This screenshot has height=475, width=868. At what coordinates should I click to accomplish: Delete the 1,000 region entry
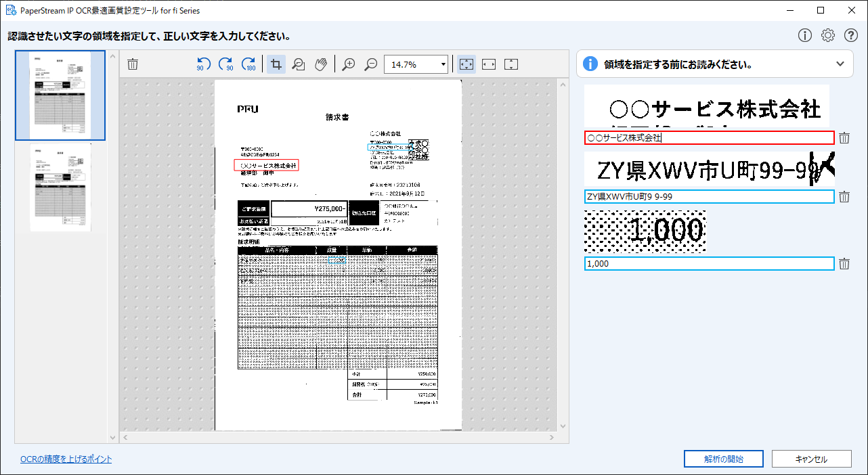[844, 264]
